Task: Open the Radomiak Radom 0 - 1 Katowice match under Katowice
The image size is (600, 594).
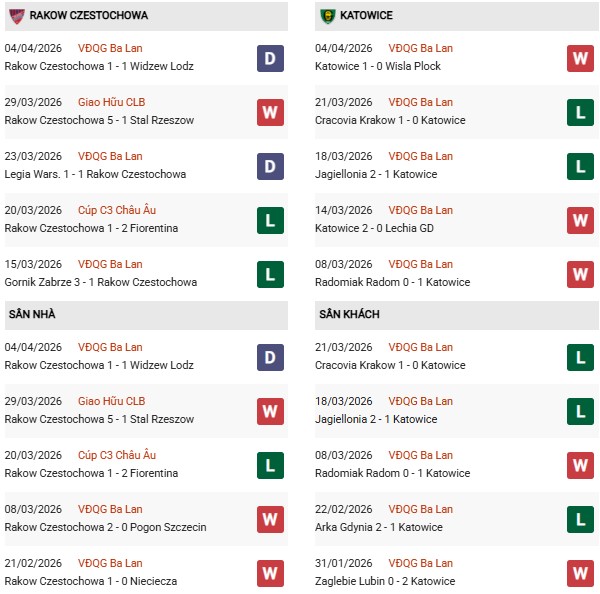Action: click(394, 282)
